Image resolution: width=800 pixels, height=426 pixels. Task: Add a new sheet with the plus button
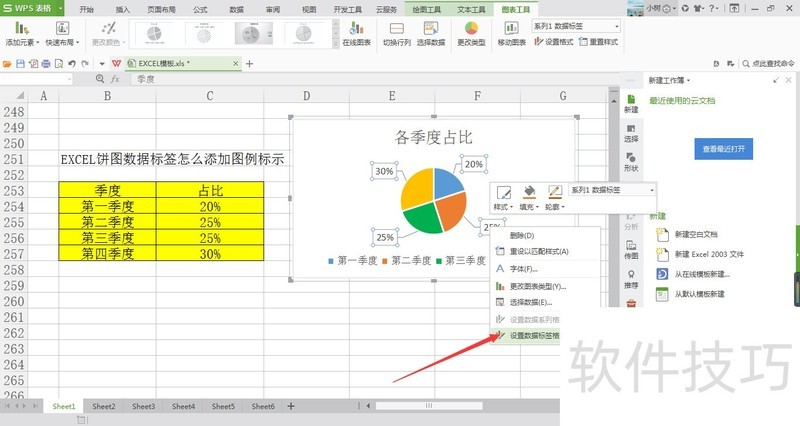pyautogui.click(x=291, y=406)
